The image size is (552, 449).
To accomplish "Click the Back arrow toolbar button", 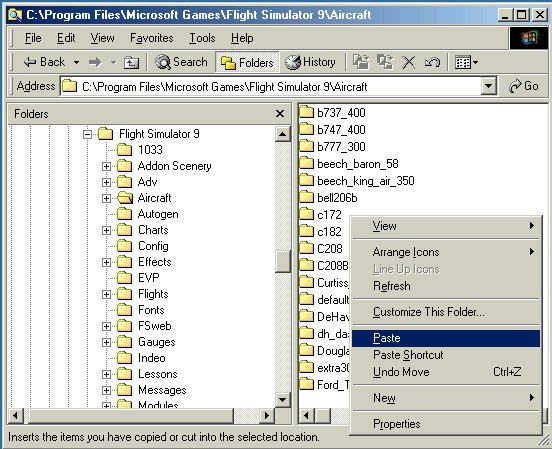I will (44, 62).
